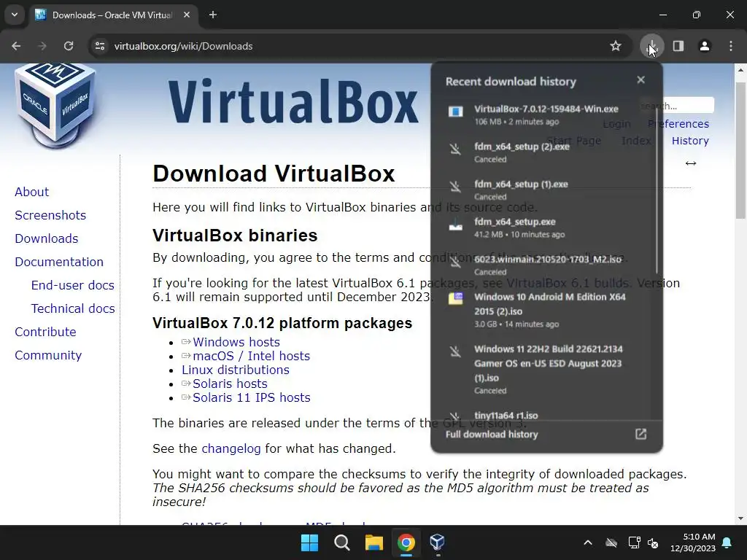747x560 pixels.
Task: Show hidden system tray icons
Action: [588, 542]
